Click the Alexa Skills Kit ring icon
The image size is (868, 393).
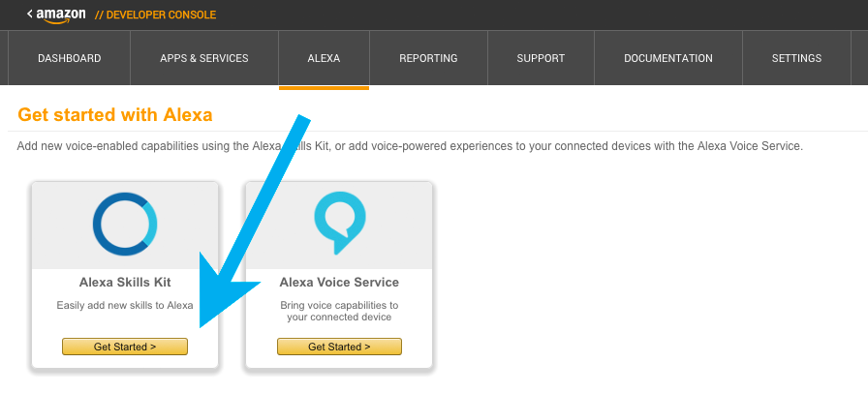[x=125, y=225]
